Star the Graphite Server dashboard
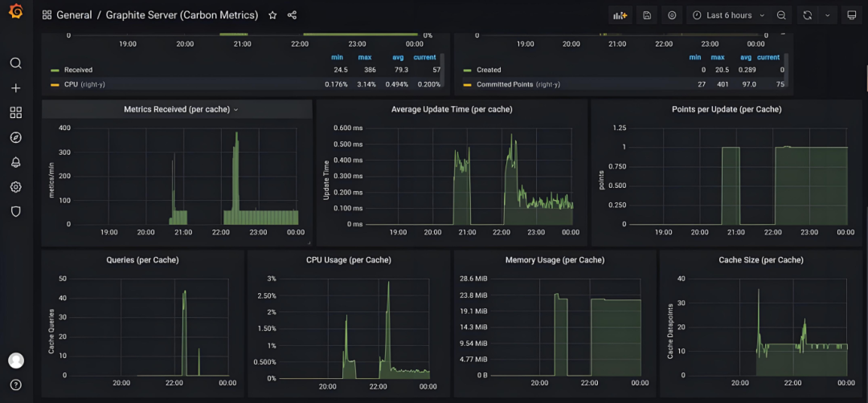The width and height of the screenshot is (868, 403). tap(272, 15)
